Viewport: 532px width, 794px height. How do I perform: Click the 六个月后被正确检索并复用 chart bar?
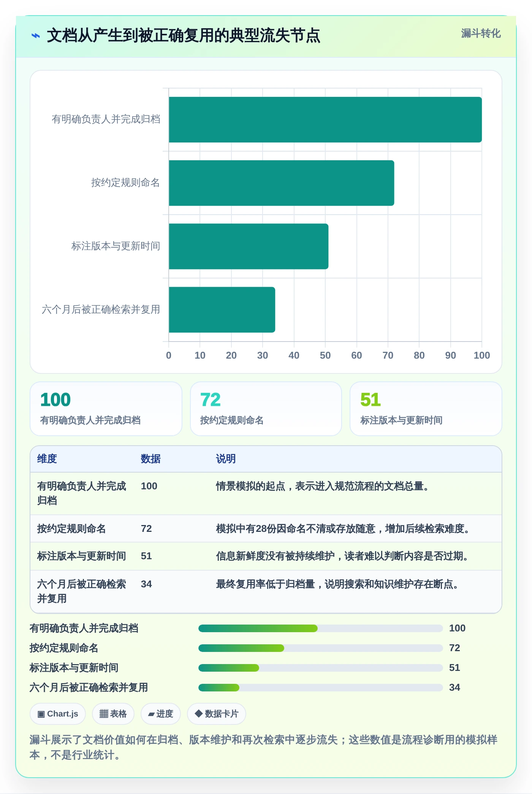(x=222, y=310)
